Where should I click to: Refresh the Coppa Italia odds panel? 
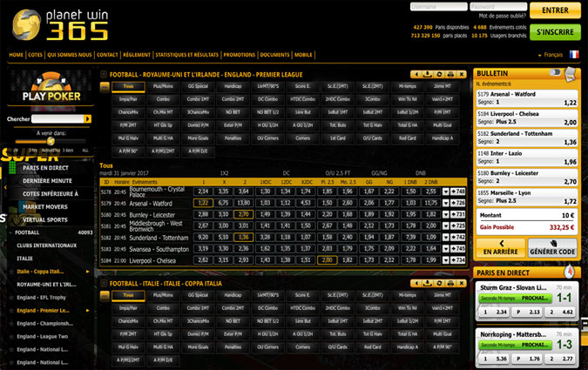coord(439,283)
